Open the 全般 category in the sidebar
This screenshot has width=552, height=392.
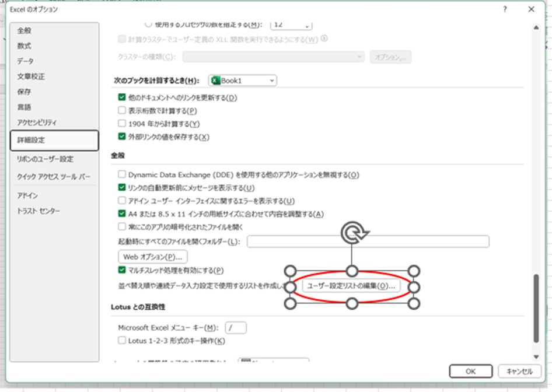25,30
